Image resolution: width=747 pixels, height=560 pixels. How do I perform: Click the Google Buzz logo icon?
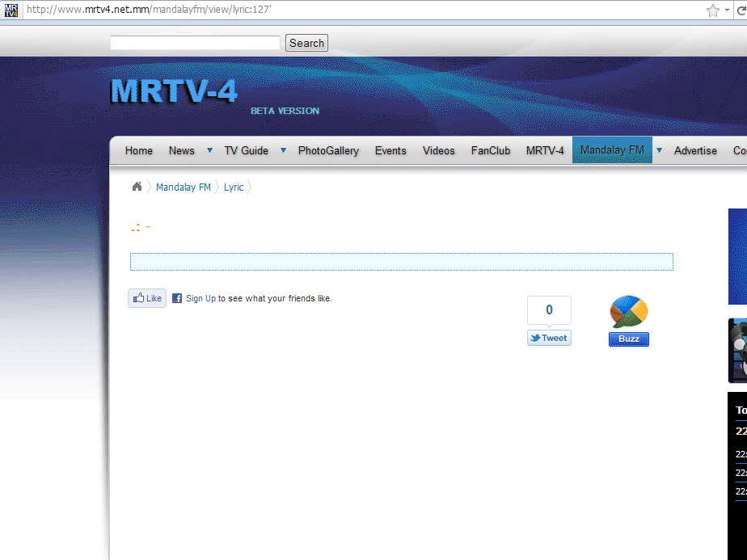coord(629,312)
